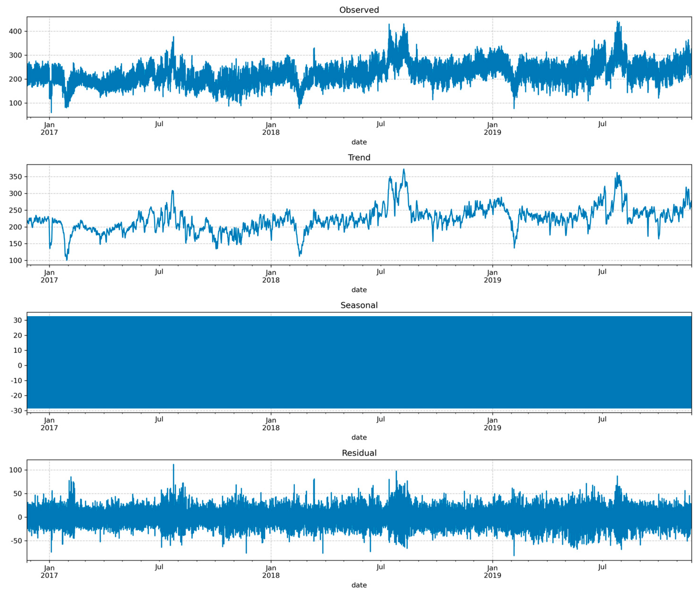The image size is (700, 595).
Task: Click the date axis label below Trend plot
Action: point(359,290)
